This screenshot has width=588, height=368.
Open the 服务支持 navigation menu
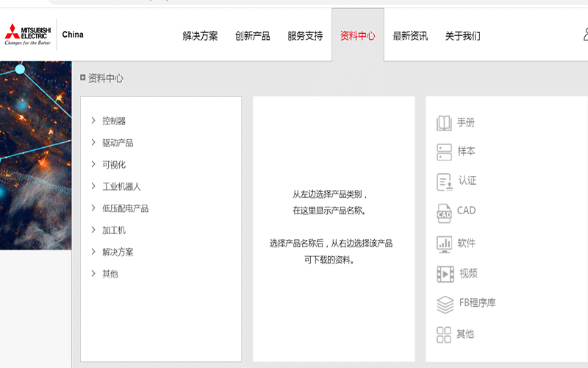[x=305, y=36]
